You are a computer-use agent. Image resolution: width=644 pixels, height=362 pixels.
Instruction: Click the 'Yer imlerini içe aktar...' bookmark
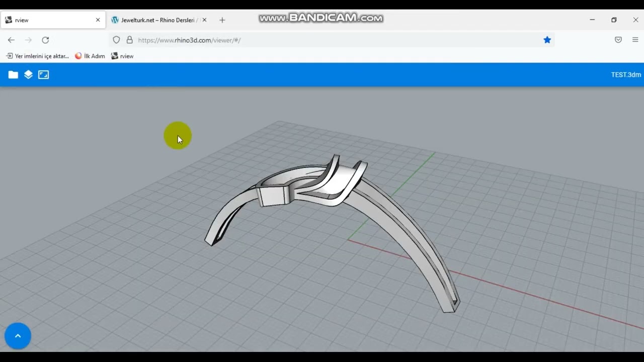pos(37,56)
